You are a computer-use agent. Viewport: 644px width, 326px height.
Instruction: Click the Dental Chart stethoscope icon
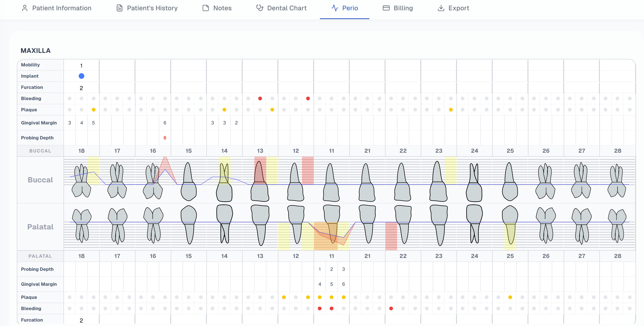coord(259,8)
